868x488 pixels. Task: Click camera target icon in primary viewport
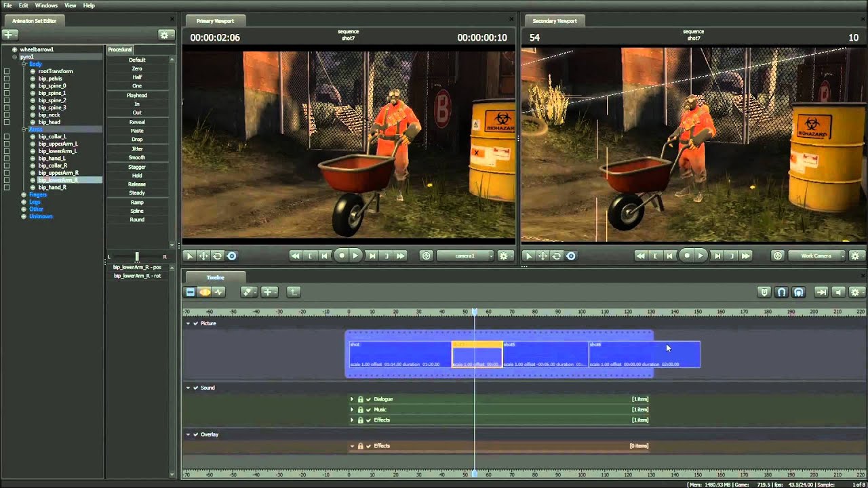click(x=426, y=256)
